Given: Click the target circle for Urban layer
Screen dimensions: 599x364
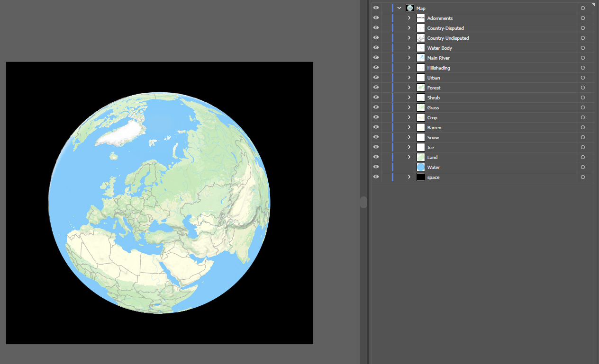Looking at the screenshot, I should 583,78.
